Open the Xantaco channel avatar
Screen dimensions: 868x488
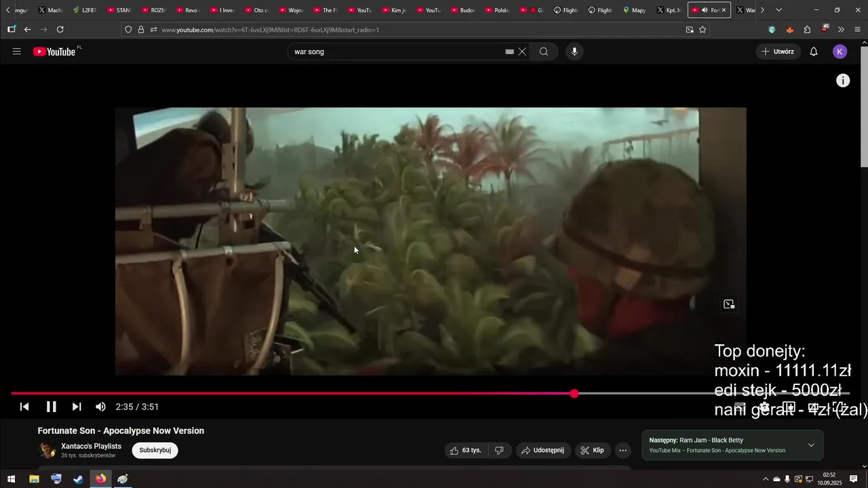[47, 450]
